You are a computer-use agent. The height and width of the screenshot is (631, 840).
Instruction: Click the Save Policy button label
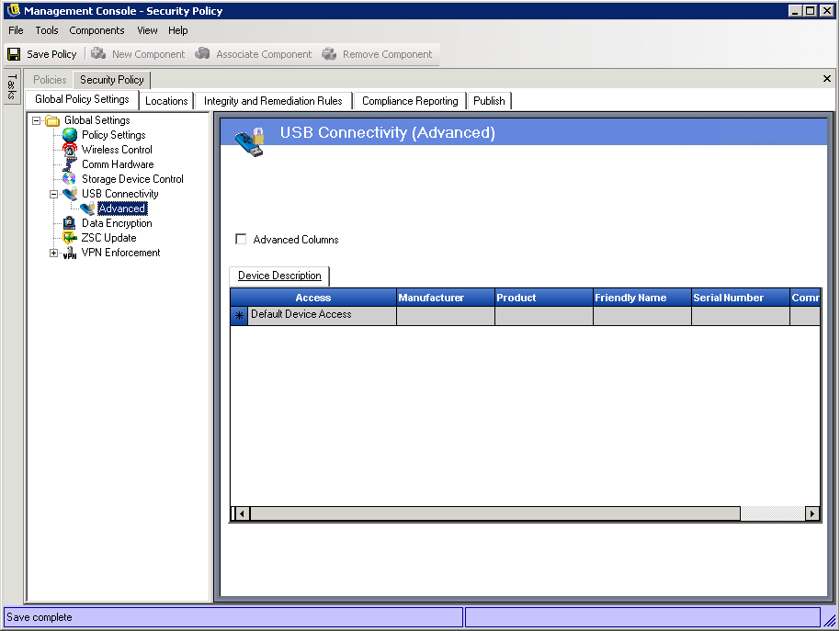(52, 54)
